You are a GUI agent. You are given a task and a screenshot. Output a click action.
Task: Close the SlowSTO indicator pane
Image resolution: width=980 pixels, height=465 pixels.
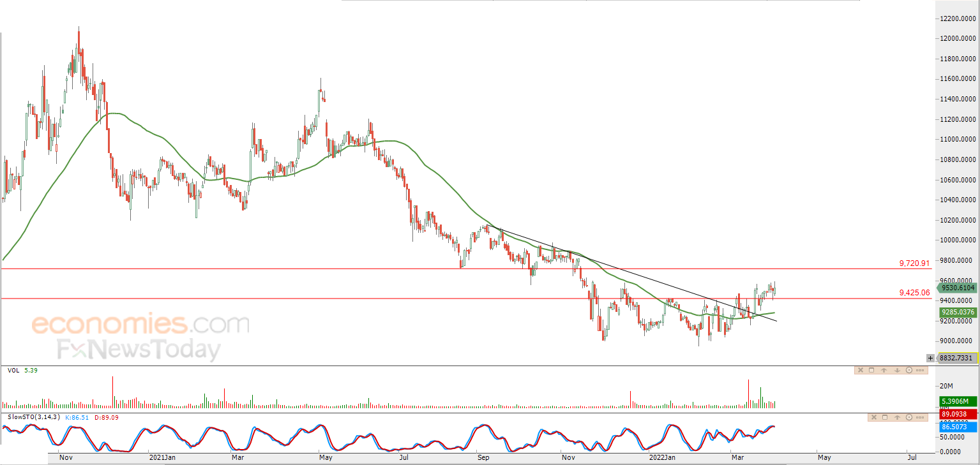click(x=874, y=417)
